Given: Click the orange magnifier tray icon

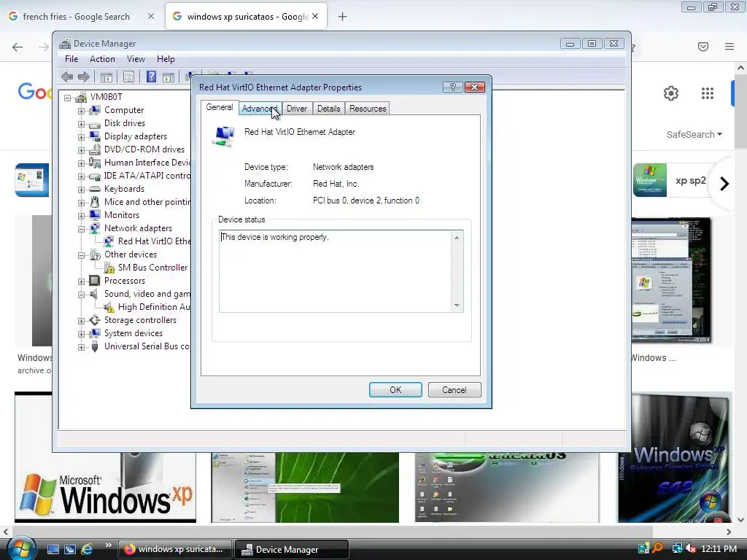Looking at the screenshot, I should click(x=659, y=548).
